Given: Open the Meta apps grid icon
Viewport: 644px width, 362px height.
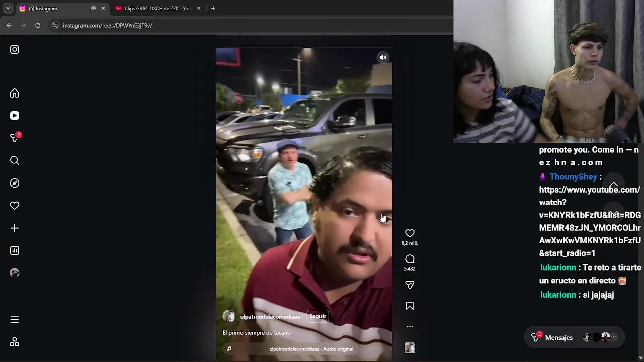Looking at the screenshot, I should coord(15,342).
